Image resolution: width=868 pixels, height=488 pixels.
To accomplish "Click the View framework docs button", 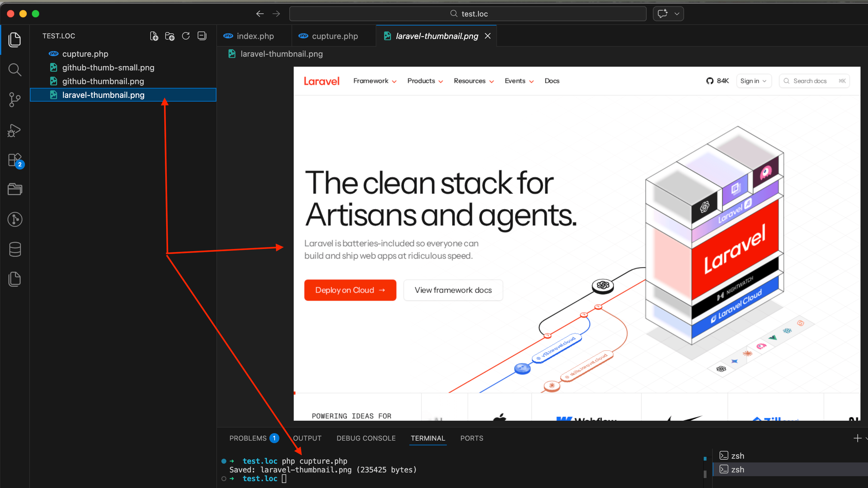I will [x=453, y=290].
